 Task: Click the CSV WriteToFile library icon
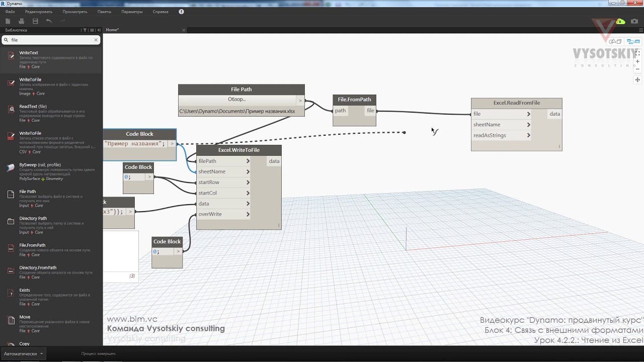[11, 136]
